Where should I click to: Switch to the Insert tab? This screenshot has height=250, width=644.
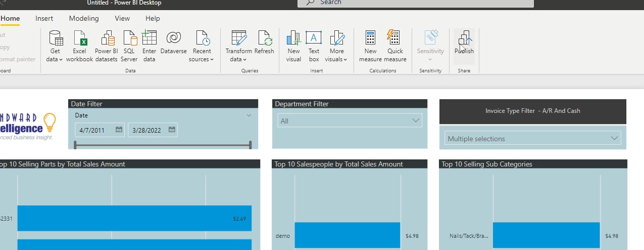(44, 19)
